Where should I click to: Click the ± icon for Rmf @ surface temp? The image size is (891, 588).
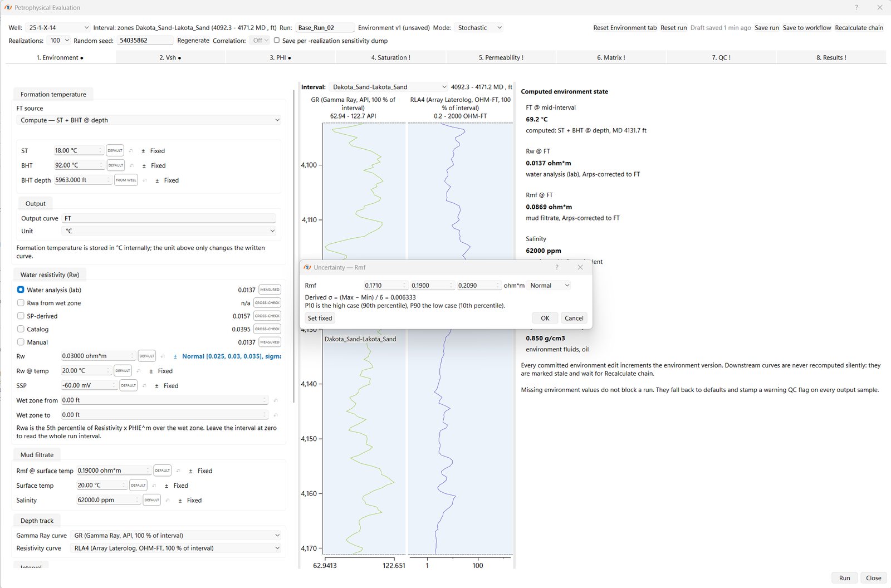(190, 471)
